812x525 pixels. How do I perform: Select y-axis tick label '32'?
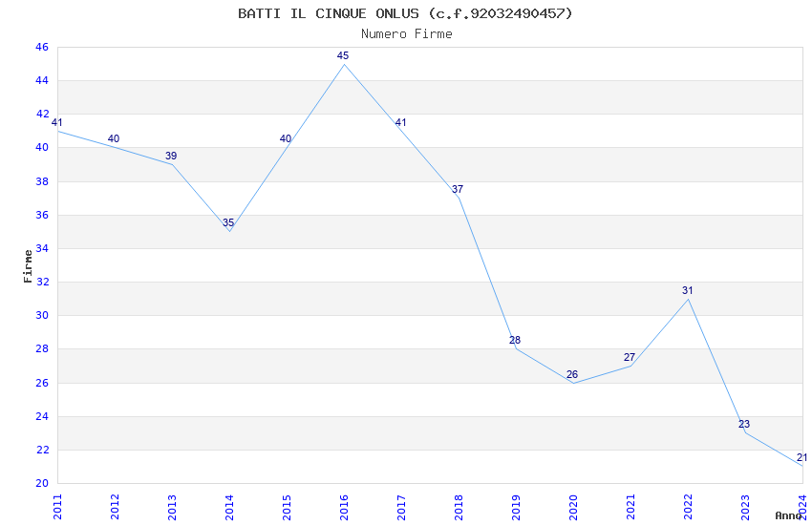42,282
